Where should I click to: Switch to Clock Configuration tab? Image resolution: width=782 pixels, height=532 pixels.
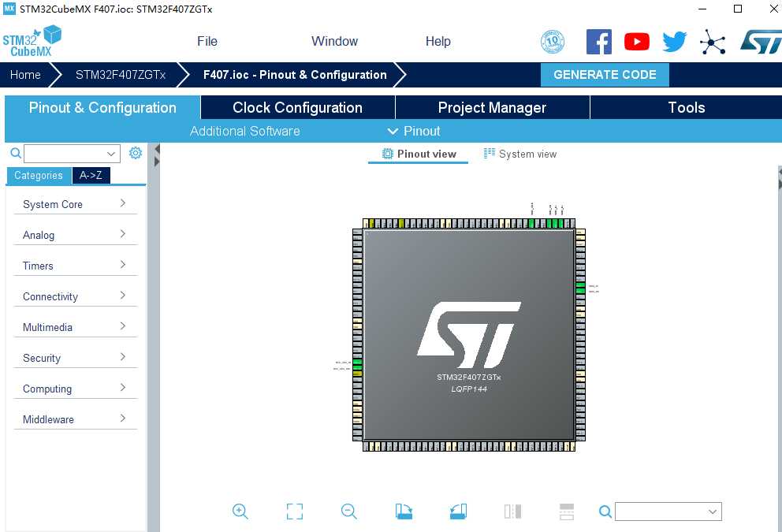tap(297, 108)
